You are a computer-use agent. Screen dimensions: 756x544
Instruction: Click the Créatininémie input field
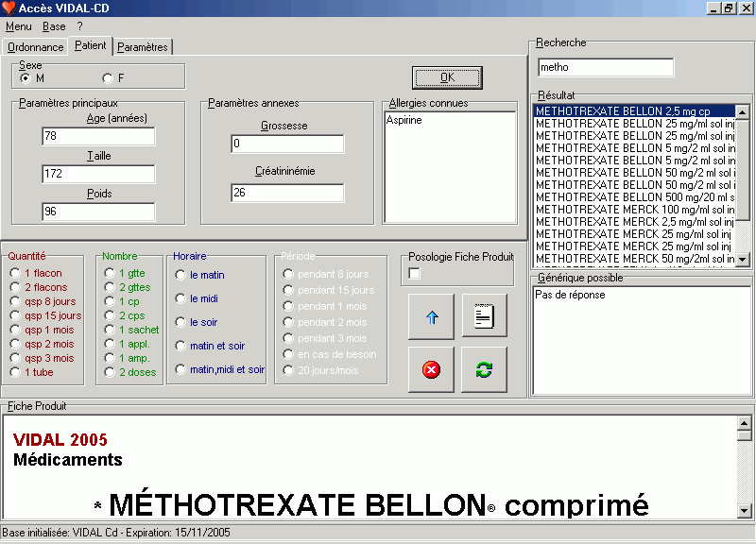tap(287, 193)
